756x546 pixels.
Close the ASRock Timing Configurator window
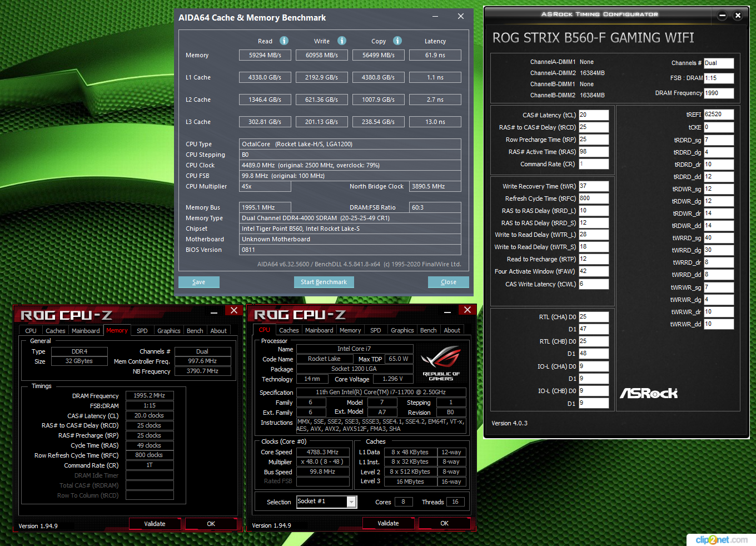click(x=738, y=16)
